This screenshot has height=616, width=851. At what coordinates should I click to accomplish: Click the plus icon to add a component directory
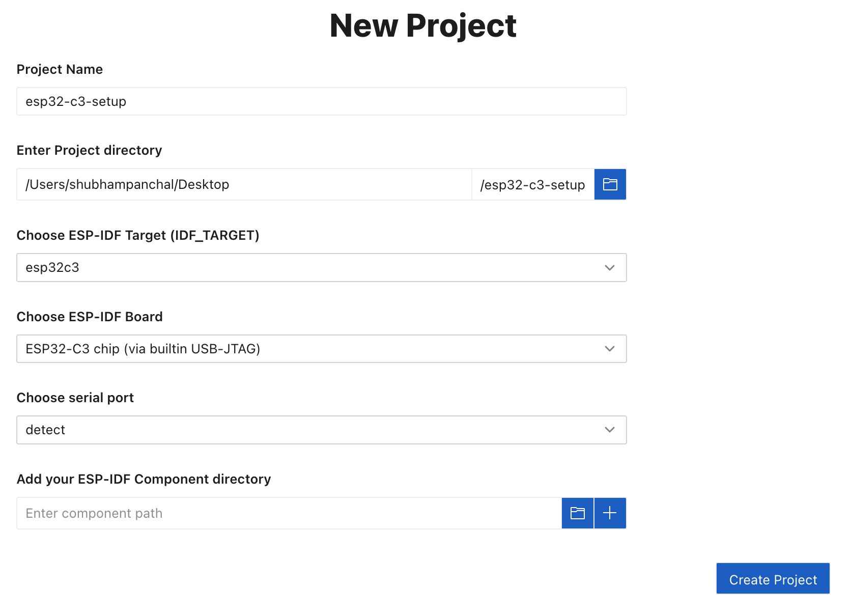pos(610,513)
